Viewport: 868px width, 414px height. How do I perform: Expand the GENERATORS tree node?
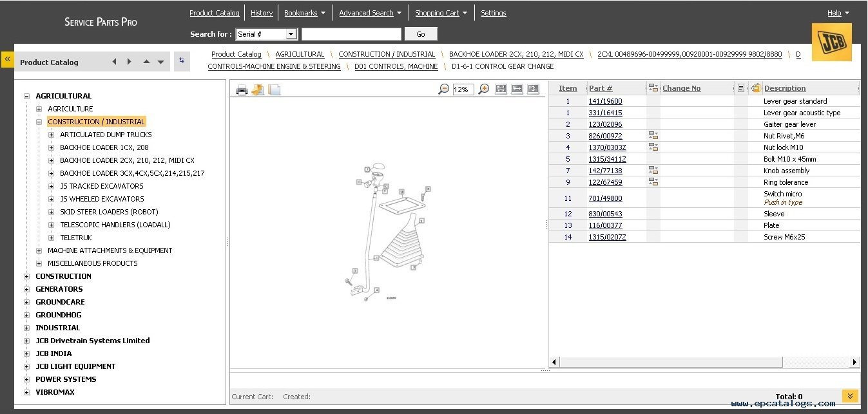pyautogui.click(x=26, y=289)
